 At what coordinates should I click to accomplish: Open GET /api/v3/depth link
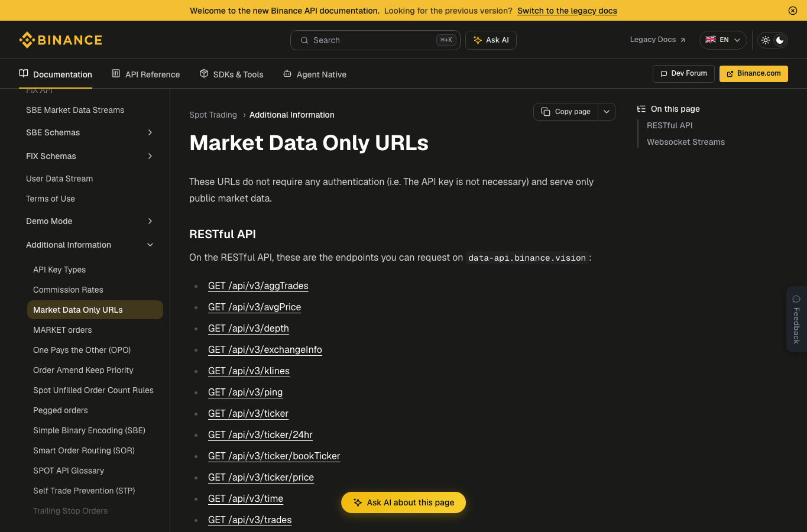(248, 329)
